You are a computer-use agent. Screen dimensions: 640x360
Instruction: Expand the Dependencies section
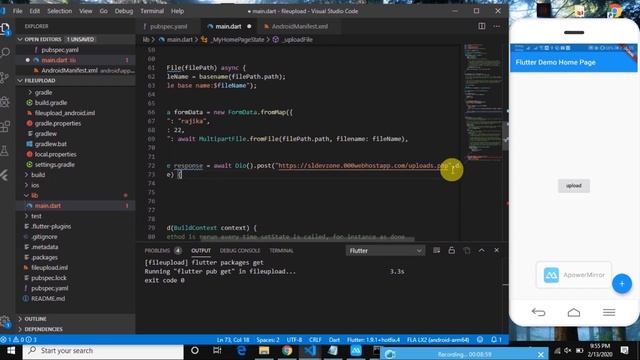[x=76, y=329]
